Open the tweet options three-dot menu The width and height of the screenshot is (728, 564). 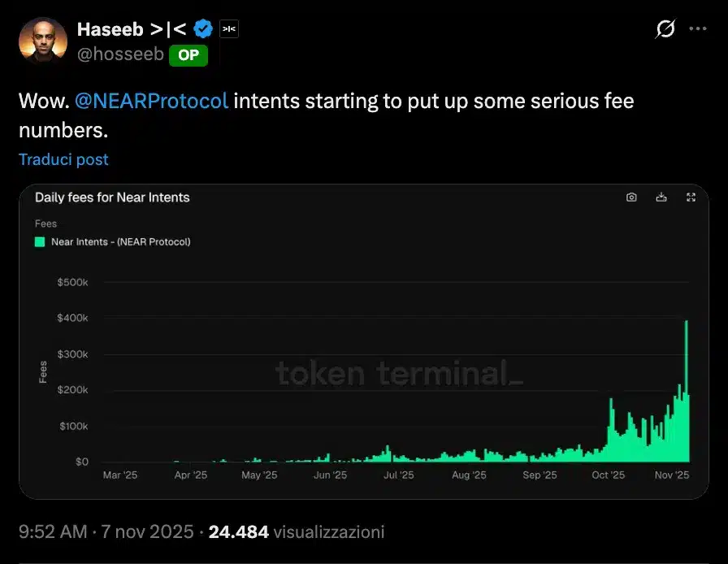coord(697,29)
